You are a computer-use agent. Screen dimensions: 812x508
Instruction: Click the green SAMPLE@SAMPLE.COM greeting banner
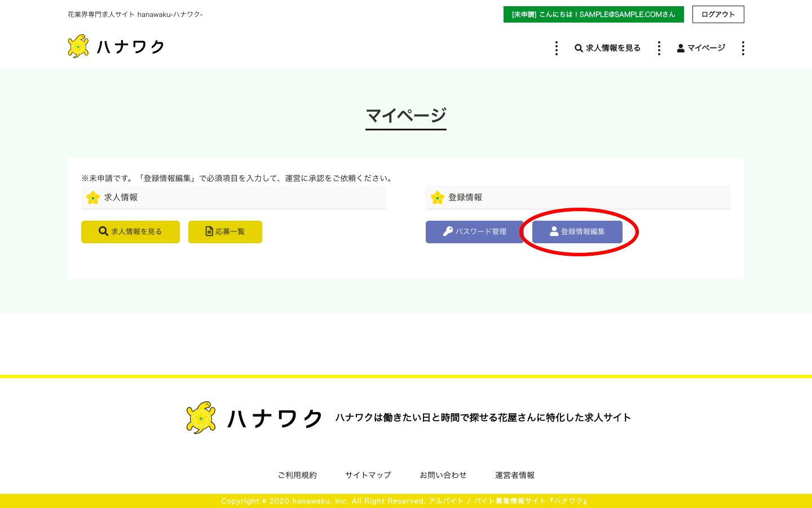point(593,15)
